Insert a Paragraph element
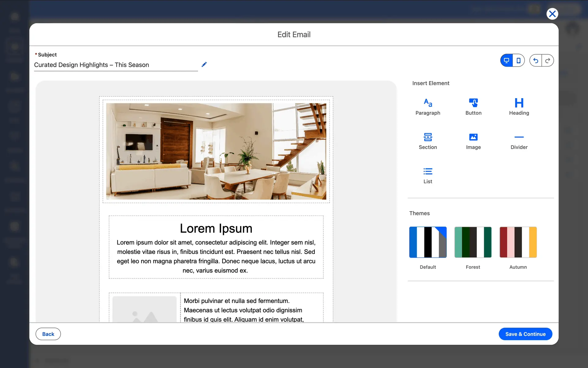The image size is (588, 368). tap(428, 106)
